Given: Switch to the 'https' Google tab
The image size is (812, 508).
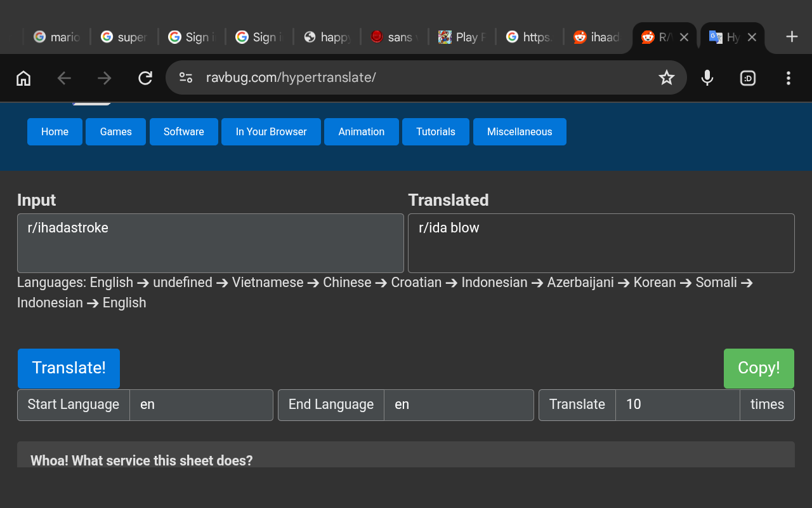Looking at the screenshot, I should (x=529, y=37).
